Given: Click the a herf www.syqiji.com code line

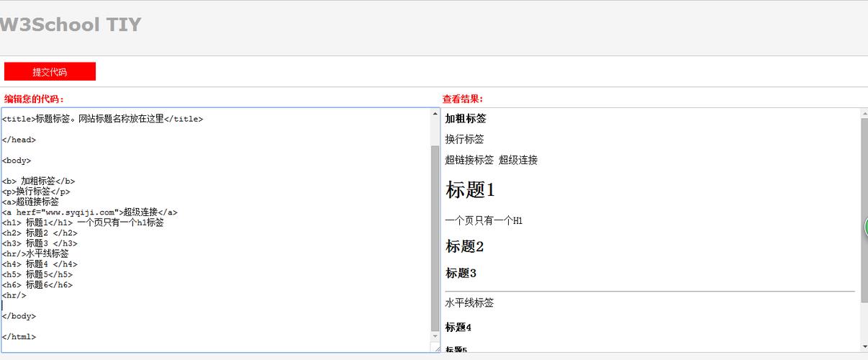Looking at the screenshot, I should click(89, 212).
